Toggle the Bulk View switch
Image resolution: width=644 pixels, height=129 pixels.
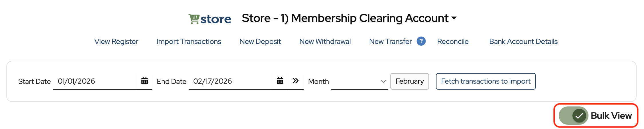573,116
